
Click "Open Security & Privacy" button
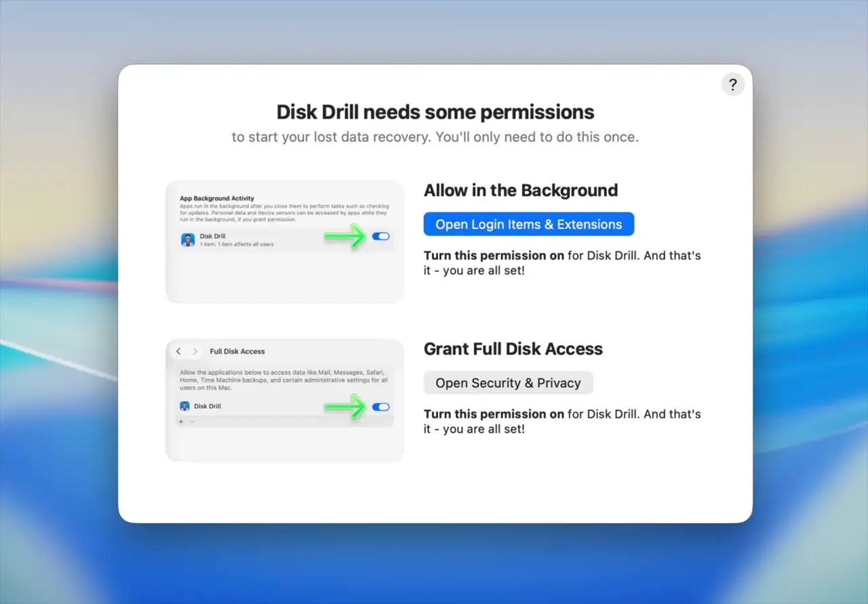pos(508,382)
